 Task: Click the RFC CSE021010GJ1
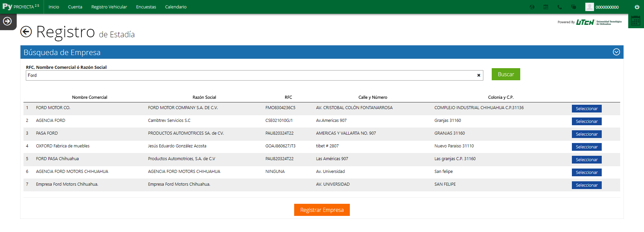[279, 121]
